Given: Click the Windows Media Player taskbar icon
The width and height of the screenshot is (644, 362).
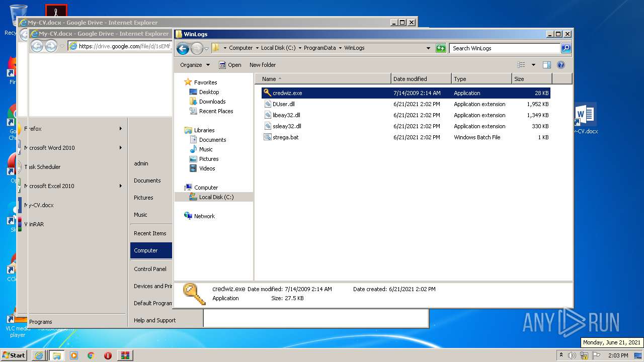Looking at the screenshot, I should (74, 355).
